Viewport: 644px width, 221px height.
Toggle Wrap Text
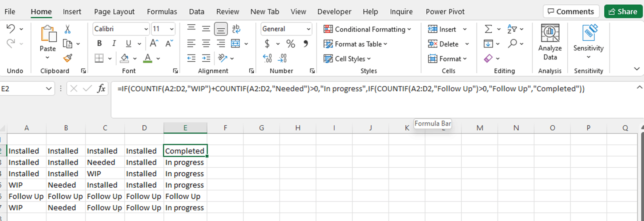236,29
